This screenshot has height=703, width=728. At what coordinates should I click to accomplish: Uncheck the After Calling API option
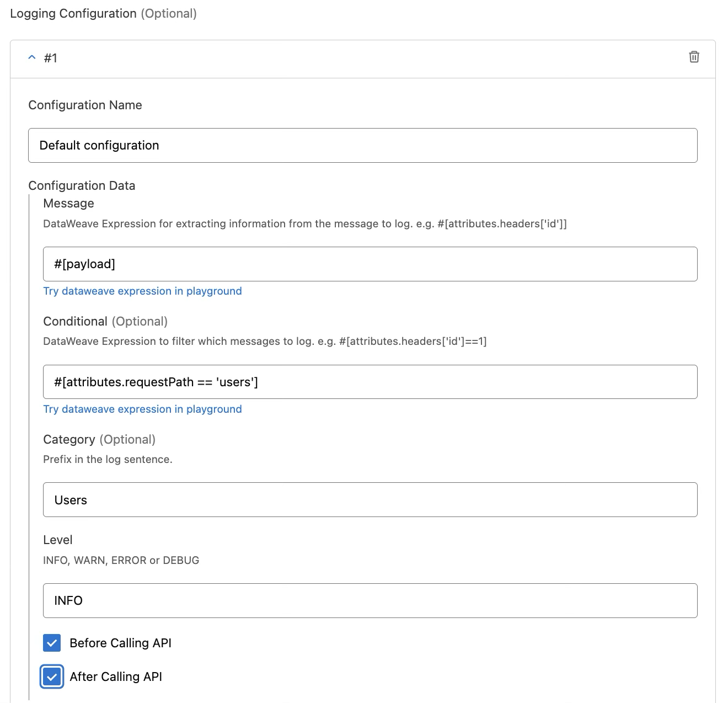click(51, 677)
